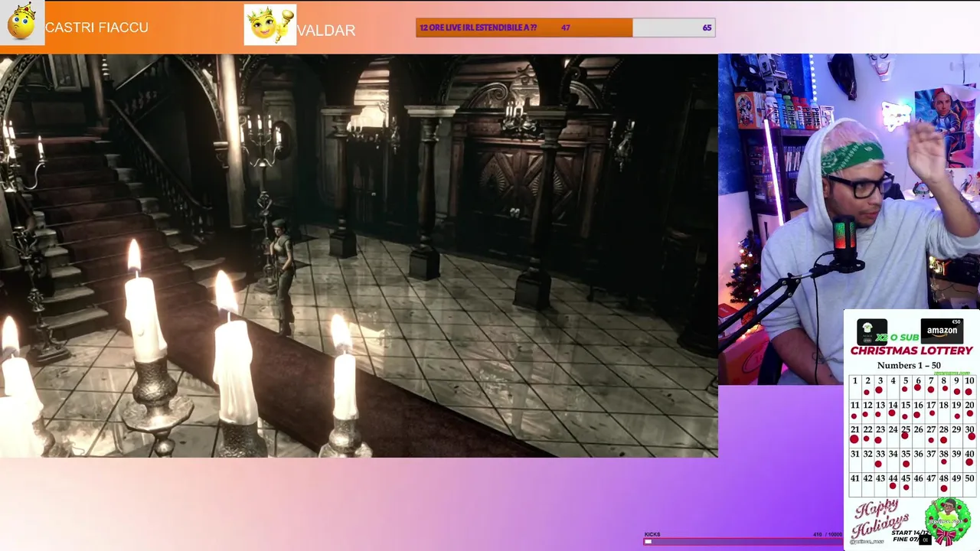
Task: Select lottery number 26 cell
Action: [x=919, y=436]
